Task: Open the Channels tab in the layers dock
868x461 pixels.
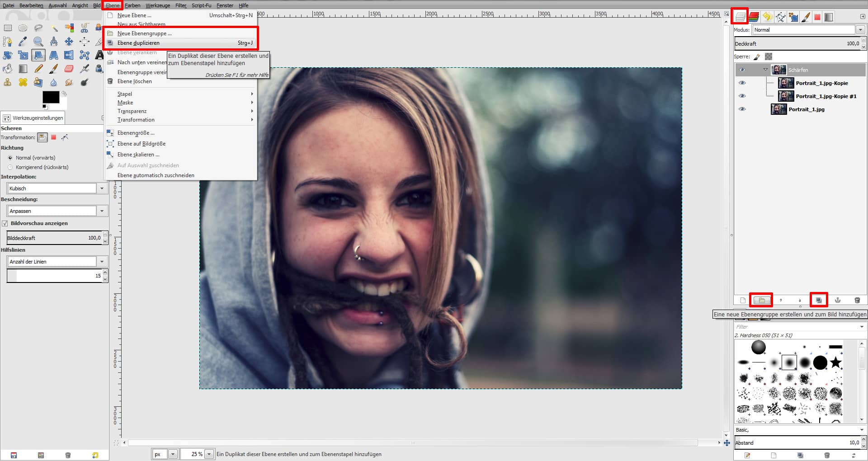Action: (x=753, y=17)
